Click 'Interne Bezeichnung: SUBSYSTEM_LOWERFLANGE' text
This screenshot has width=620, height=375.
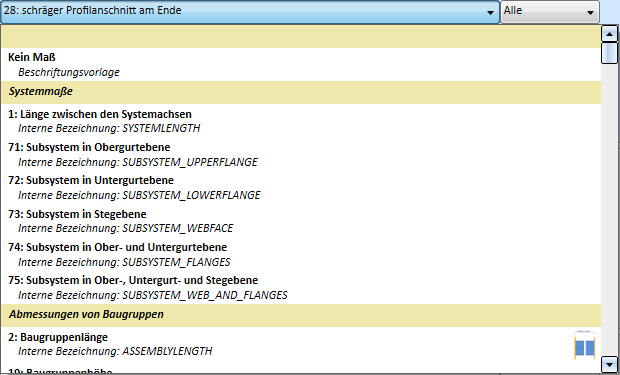click(139, 195)
